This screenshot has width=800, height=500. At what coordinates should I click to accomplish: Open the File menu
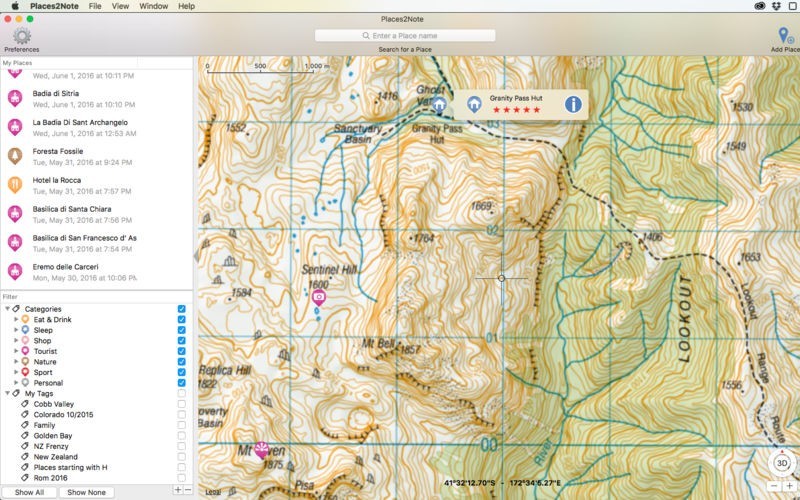pyautogui.click(x=95, y=6)
